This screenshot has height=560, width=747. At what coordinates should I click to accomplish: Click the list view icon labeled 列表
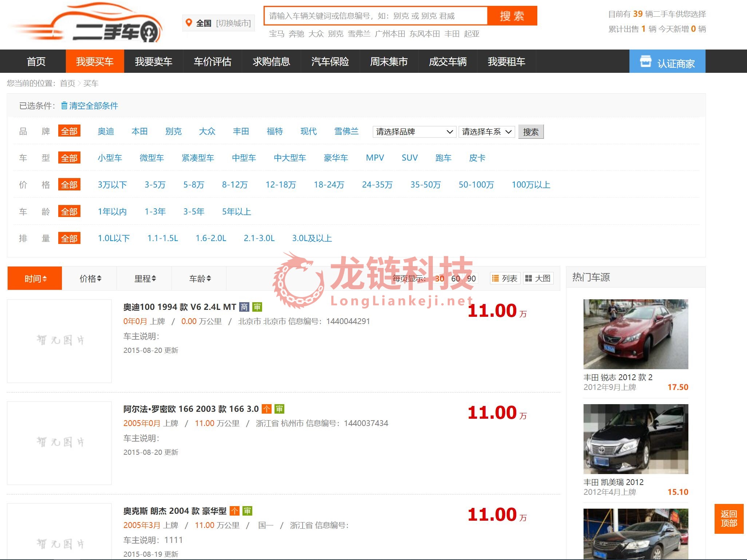tap(495, 279)
